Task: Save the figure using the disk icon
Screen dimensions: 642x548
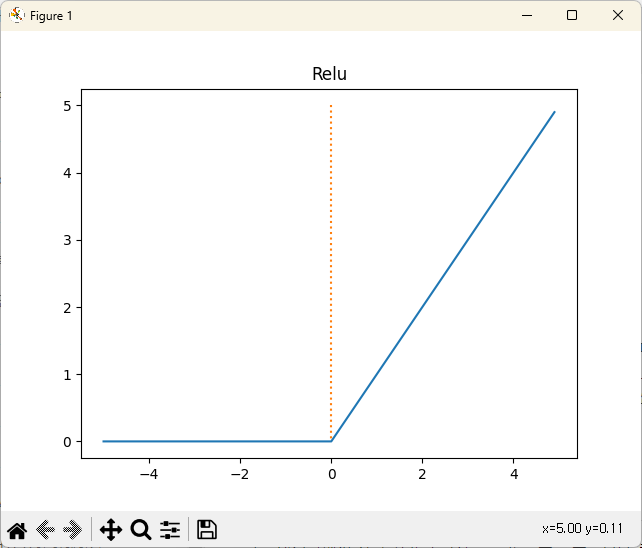Action: pyautogui.click(x=207, y=530)
